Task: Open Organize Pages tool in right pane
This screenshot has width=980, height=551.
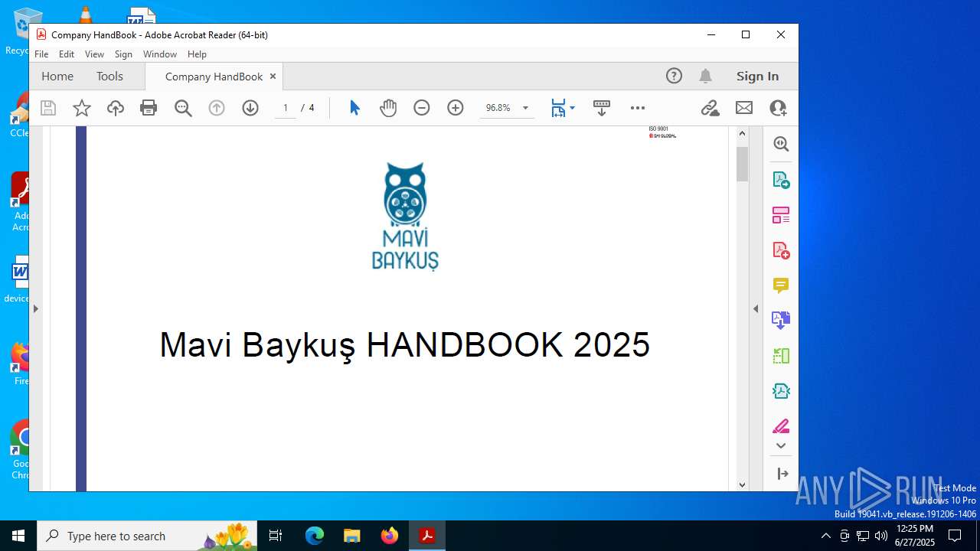Action: click(x=781, y=215)
